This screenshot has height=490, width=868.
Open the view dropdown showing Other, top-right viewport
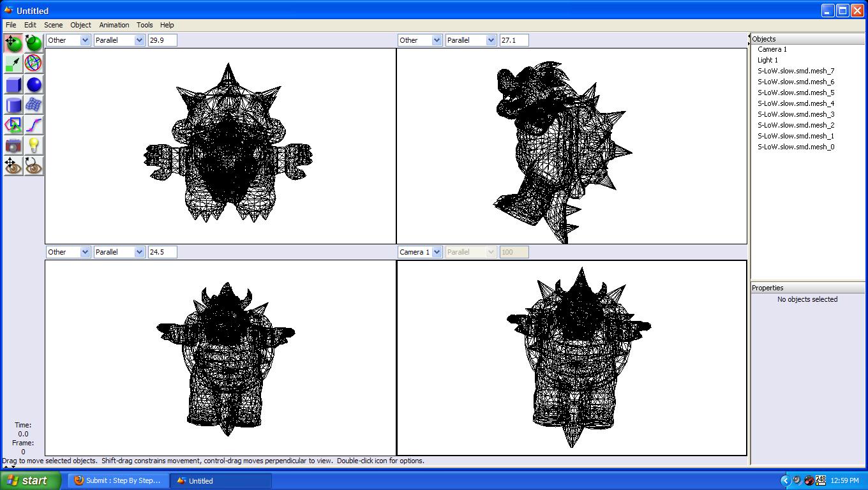point(420,40)
